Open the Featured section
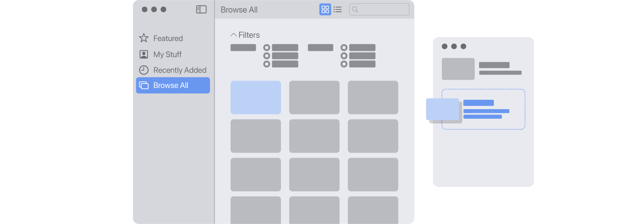The image size is (644, 224). (x=168, y=38)
